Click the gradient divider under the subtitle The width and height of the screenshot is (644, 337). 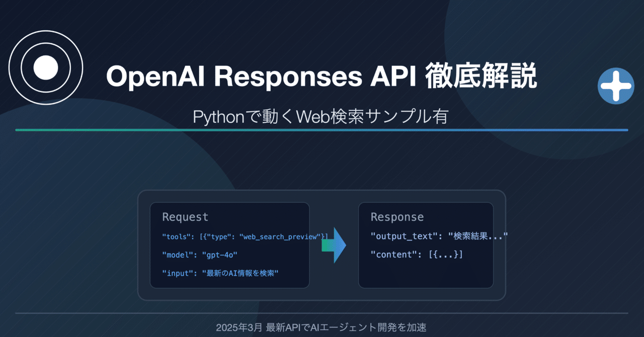pos(322,130)
